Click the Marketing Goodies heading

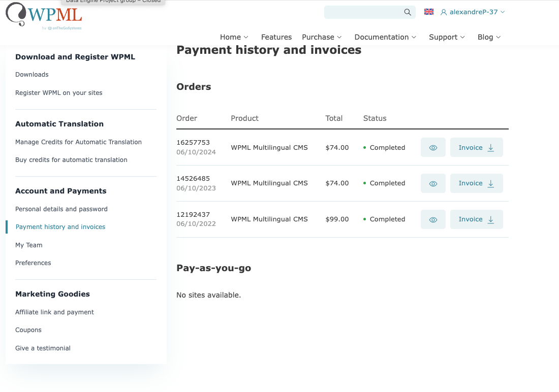click(x=52, y=294)
